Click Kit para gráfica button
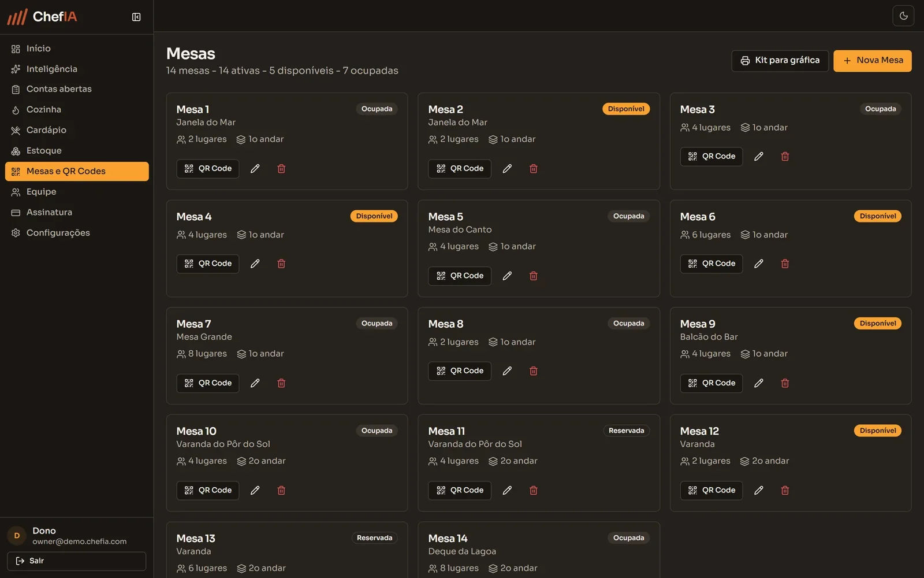 [780, 61]
